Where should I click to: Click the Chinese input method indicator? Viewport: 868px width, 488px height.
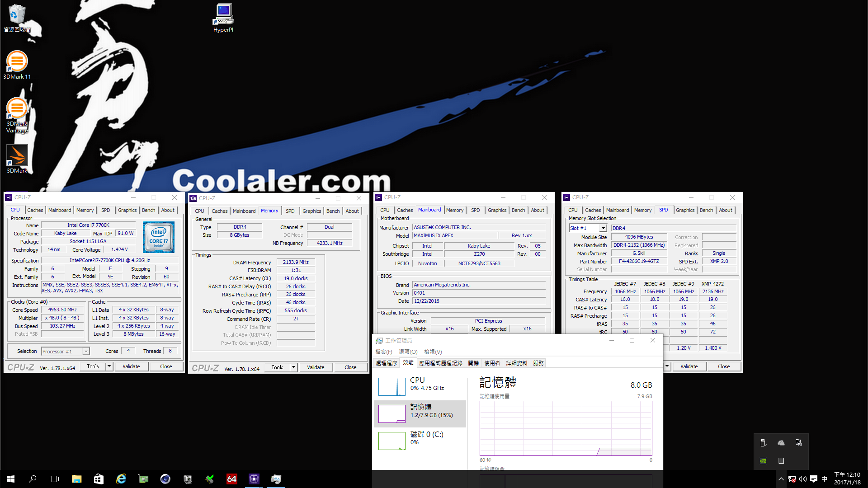pyautogui.click(x=824, y=479)
